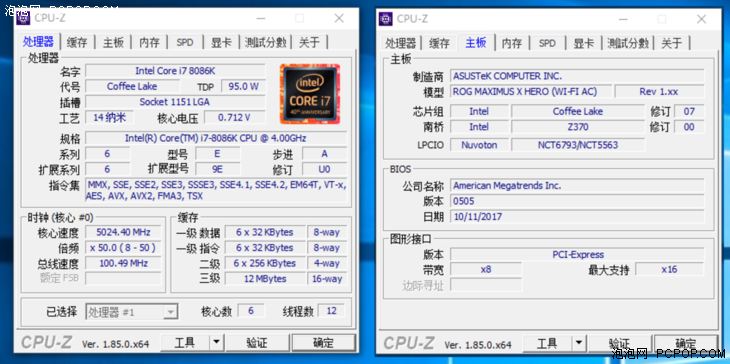Click the 确定 button in the left window
Image resolution: width=730 pixels, height=364 pixels.
(324, 343)
